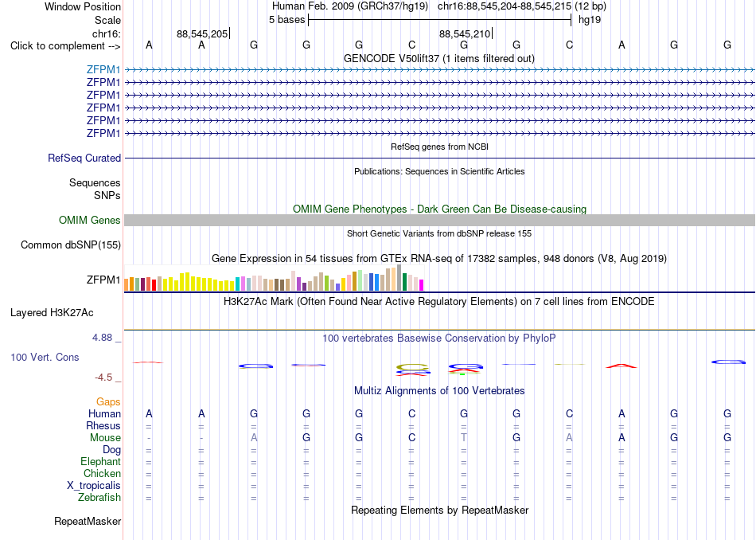The height and width of the screenshot is (540, 756).
Task: Click the C base in the Mouse row
Action: click(411, 438)
